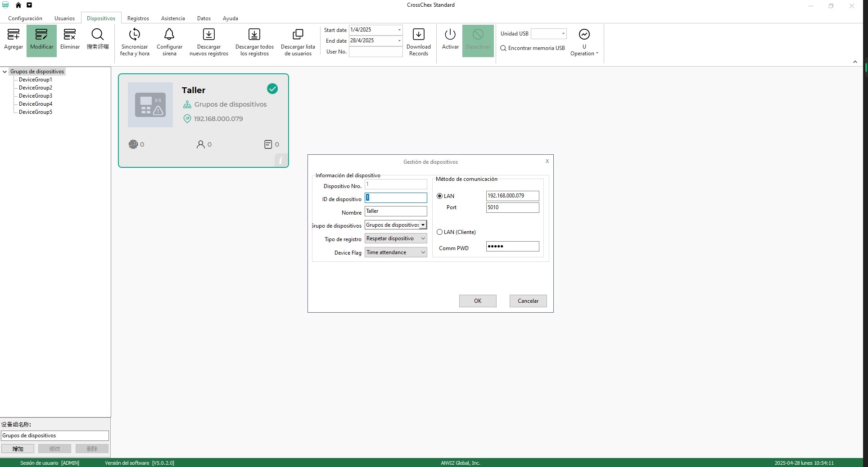Click the Download Records icon
This screenshot has width=868, height=467.
point(419,35)
